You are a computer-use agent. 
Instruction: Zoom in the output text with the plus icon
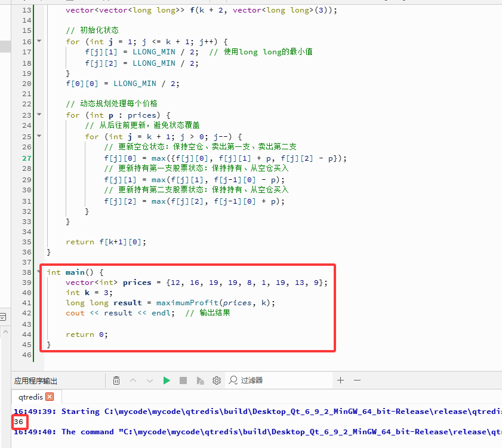pyautogui.click(x=341, y=381)
